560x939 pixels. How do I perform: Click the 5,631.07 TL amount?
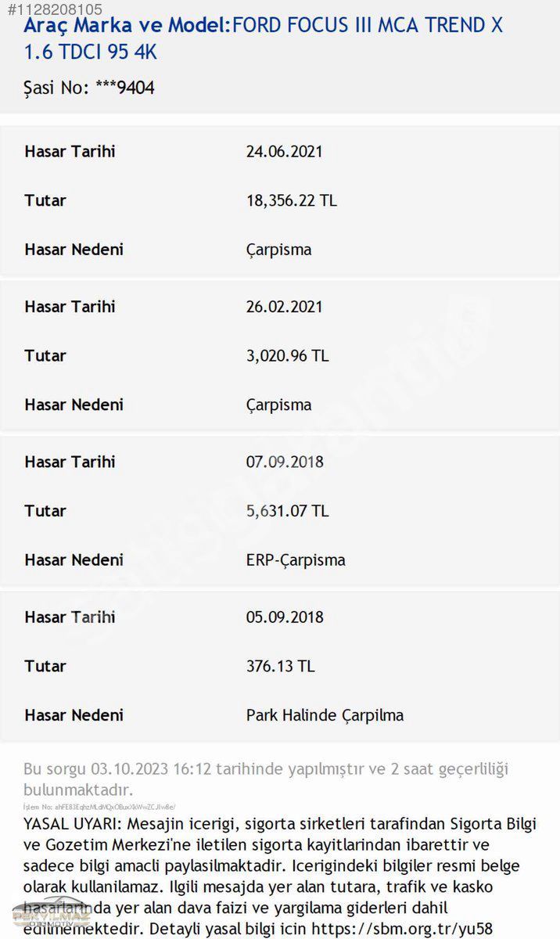(x=287, y=510)
